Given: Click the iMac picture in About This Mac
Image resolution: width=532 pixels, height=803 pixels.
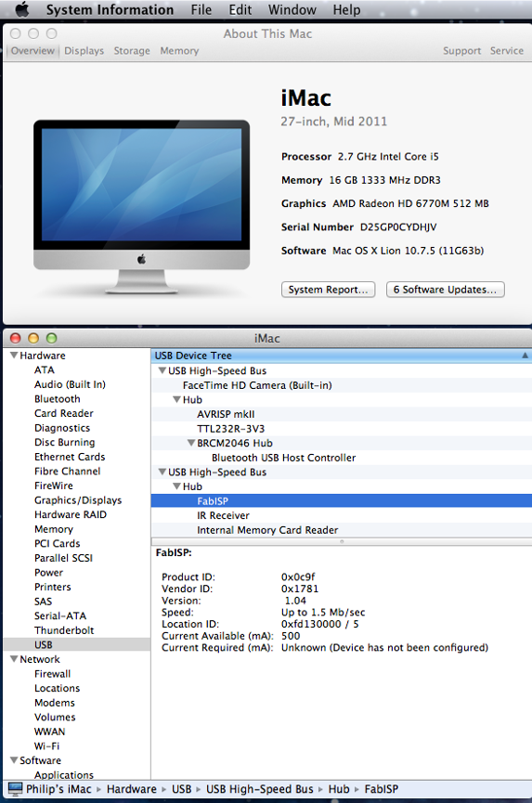Looking at the screenshot, I should (x=142, y=207).
